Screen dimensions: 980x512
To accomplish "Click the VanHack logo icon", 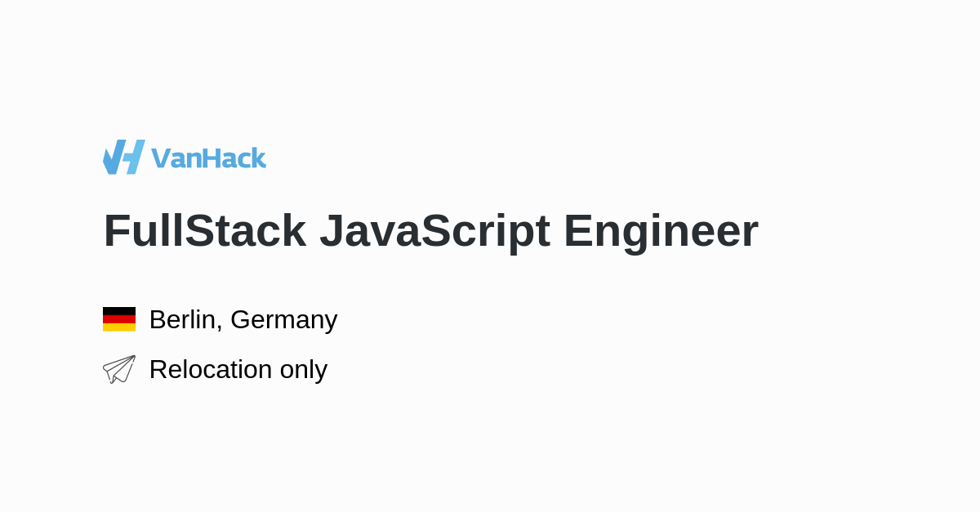I will (123, 157).
